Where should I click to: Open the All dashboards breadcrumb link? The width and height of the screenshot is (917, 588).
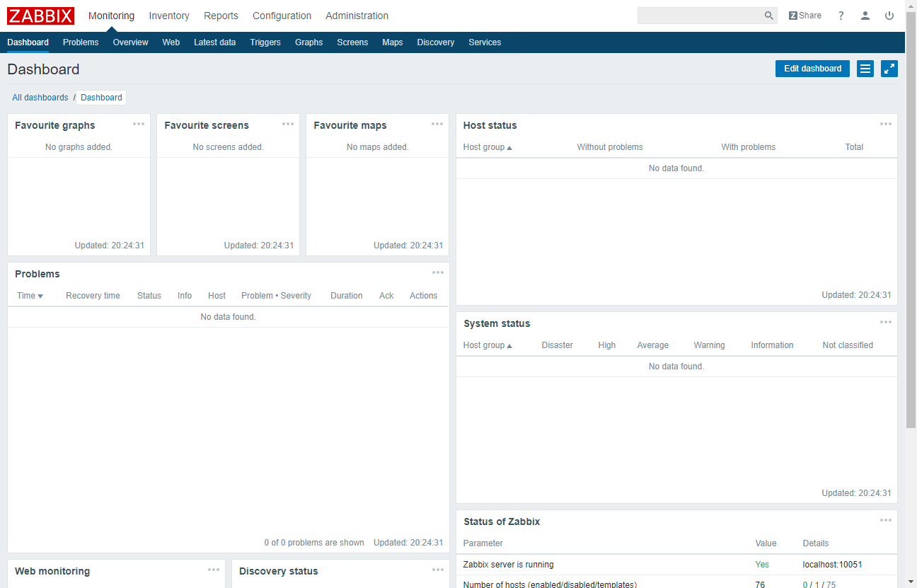40,98
